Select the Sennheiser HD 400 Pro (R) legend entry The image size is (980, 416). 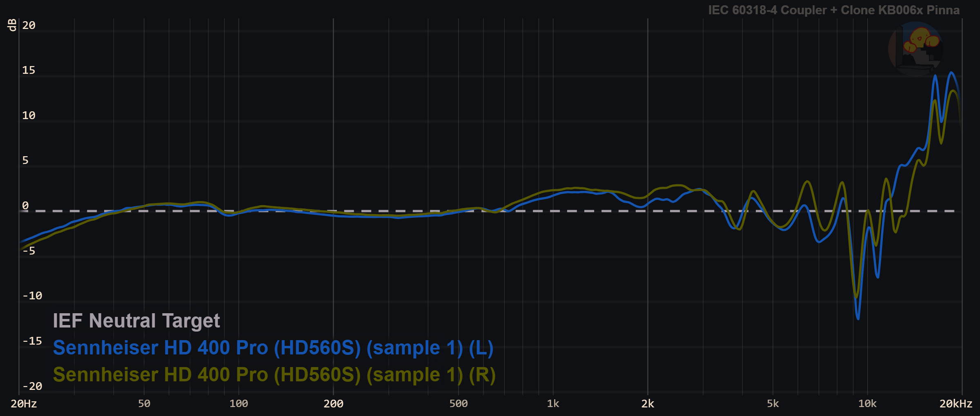click(x=274, y=375)
